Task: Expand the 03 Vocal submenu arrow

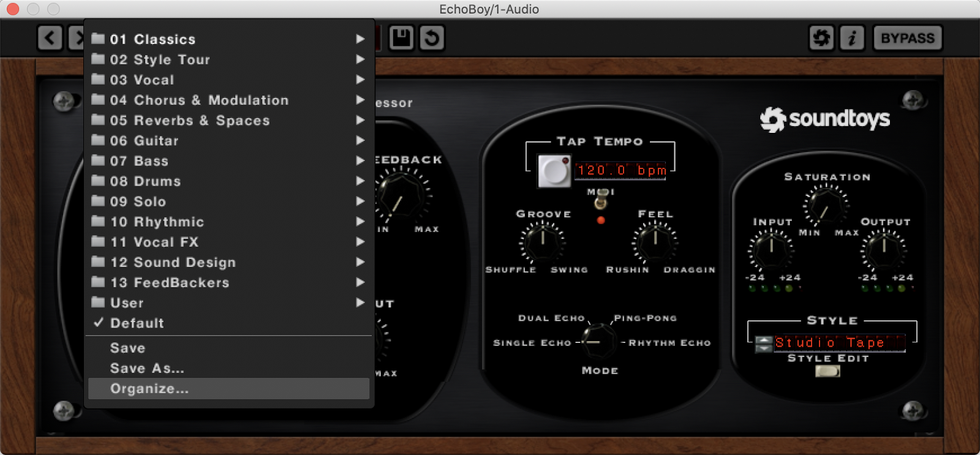Action: point(360,80)
